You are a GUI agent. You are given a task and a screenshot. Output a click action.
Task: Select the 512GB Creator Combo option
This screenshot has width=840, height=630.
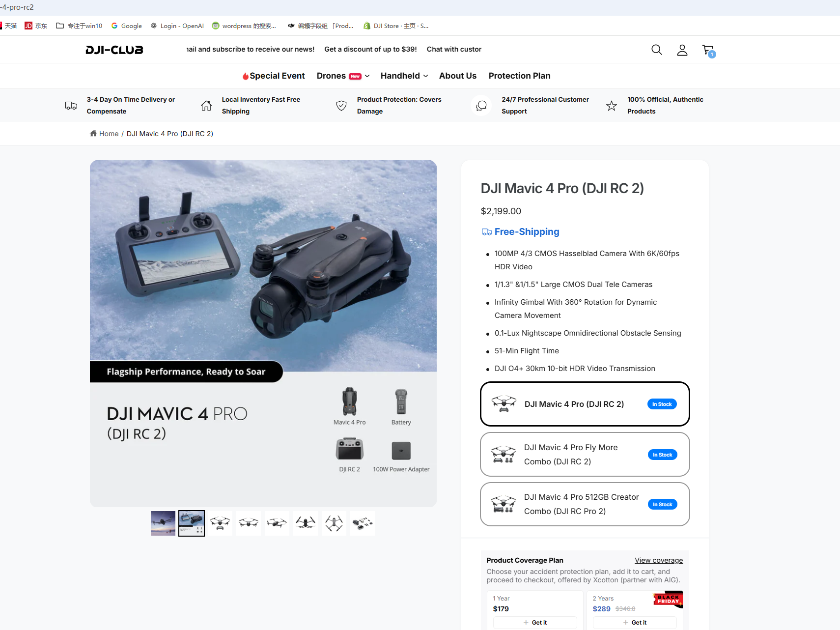click(x=585, y=504)
